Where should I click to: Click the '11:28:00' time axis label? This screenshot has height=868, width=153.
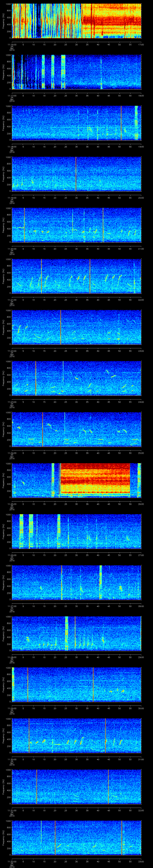coord(12,657)
